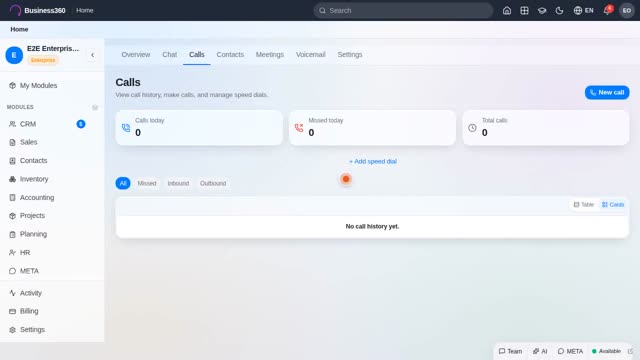Open AI assistant in bottom bar

(540, 351)
